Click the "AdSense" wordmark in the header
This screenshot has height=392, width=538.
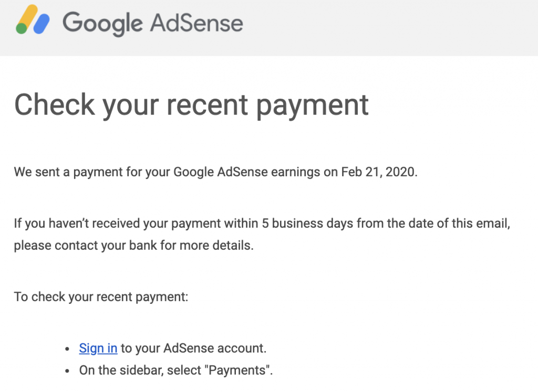[196, 23]
